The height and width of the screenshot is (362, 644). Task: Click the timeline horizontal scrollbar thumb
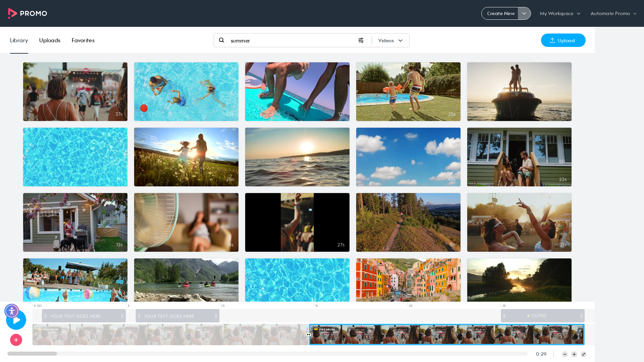[x=32, y=354]
